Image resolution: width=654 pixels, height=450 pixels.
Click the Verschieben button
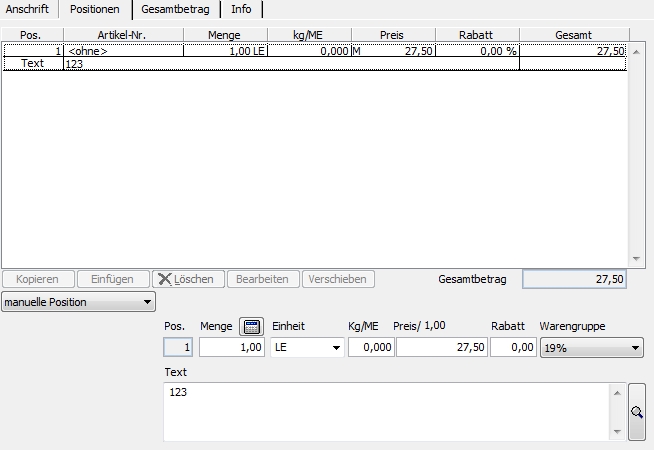pyautogui.click(x=338, y=279)
